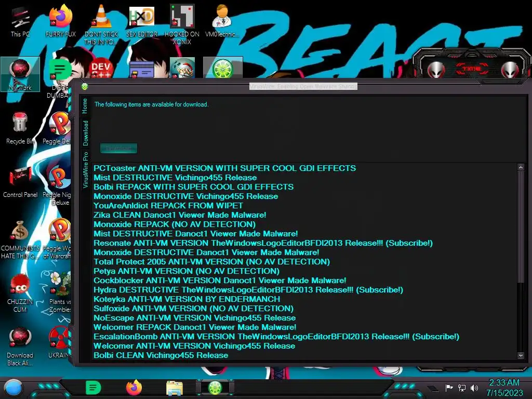This screenshot has height=399, width=532.
Task: Select YouAreAnIdiot REPACK FROM WIPET
Action: coord(168,206)
